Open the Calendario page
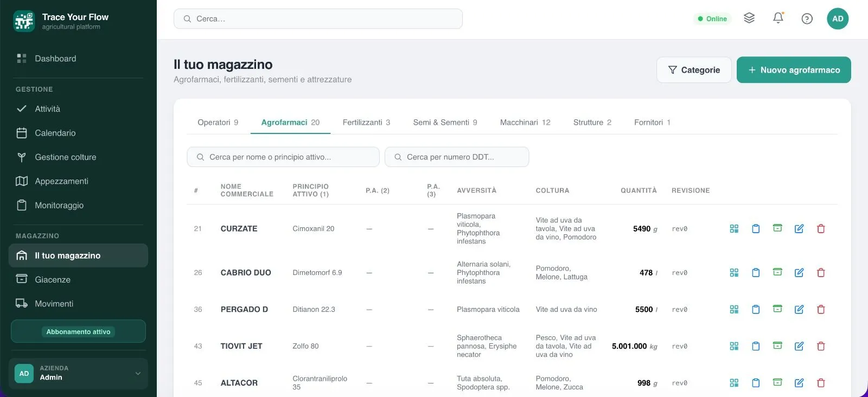The height and width of the screenshot is (397, 868). click(x=78, y=133)
